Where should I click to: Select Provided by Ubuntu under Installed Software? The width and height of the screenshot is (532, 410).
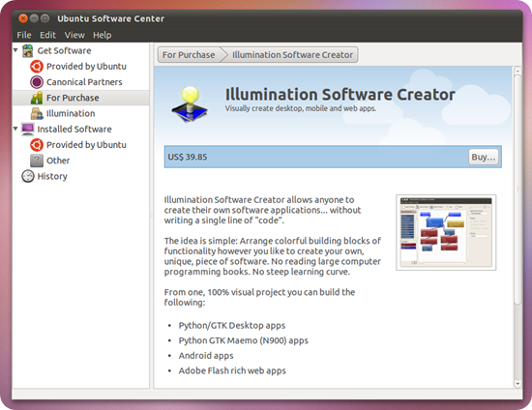86,145
